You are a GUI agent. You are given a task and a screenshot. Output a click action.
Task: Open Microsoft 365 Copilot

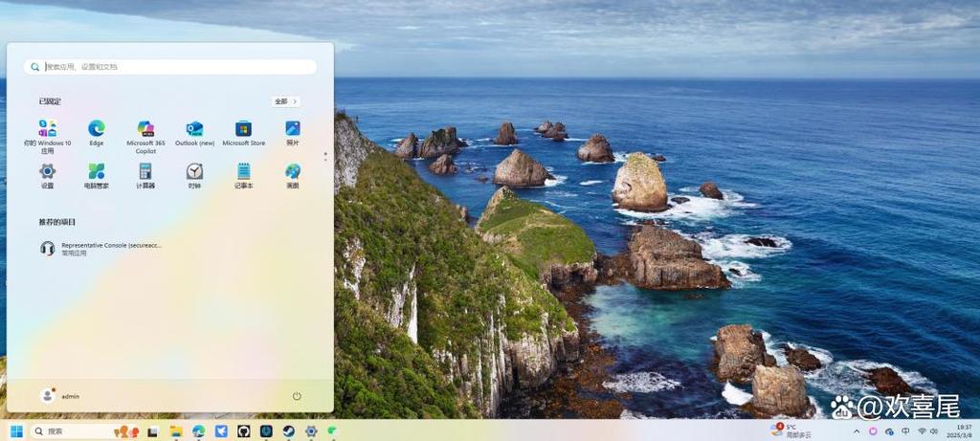145,137
